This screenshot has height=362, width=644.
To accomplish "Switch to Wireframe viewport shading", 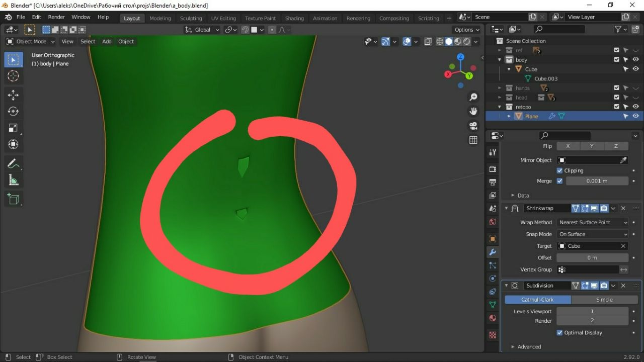I will [x=440, y=42].
